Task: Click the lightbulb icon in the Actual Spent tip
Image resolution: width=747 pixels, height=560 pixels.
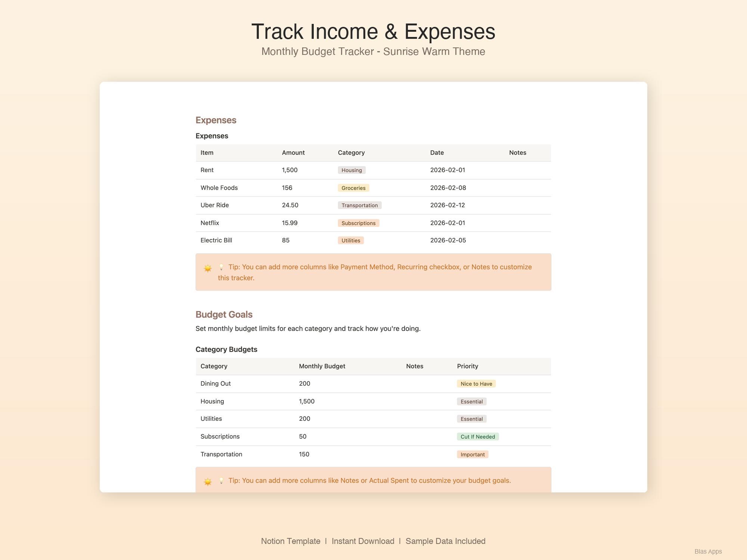Action: pos(221,480)
